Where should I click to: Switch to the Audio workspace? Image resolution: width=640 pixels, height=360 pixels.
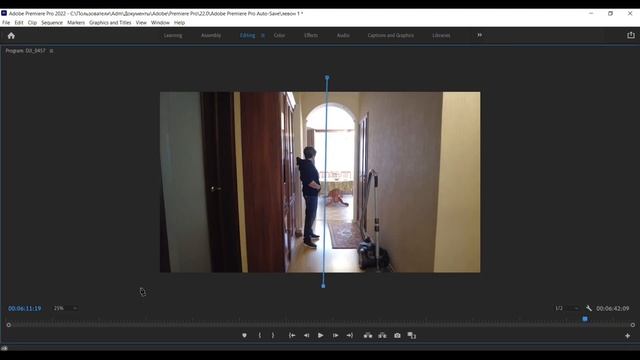(343, 36)
